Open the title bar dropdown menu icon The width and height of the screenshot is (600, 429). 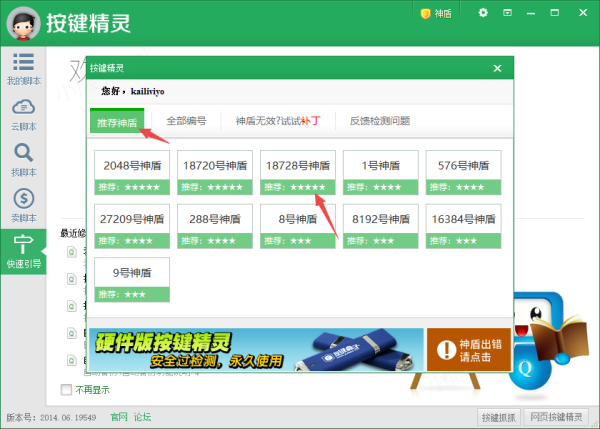click(x=507, y=13)
